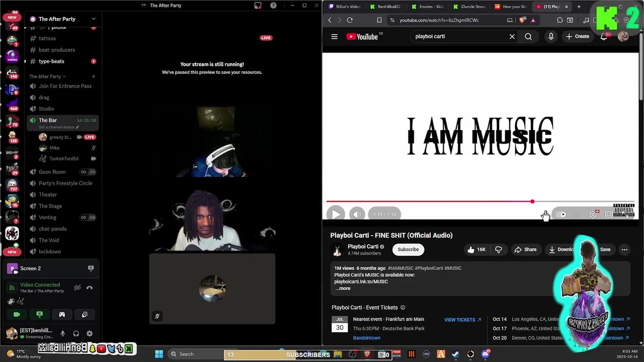The height and width of the screenshot is (362, 644).
Task: Expand the video description with ...more
Action: 343,288
